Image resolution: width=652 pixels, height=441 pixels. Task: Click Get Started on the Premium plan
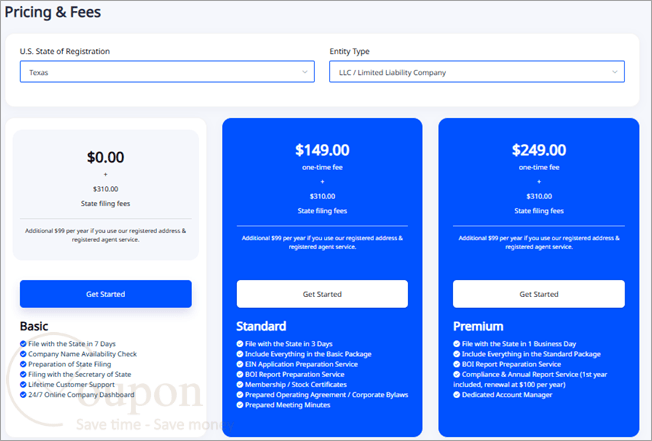pos(539,294)
